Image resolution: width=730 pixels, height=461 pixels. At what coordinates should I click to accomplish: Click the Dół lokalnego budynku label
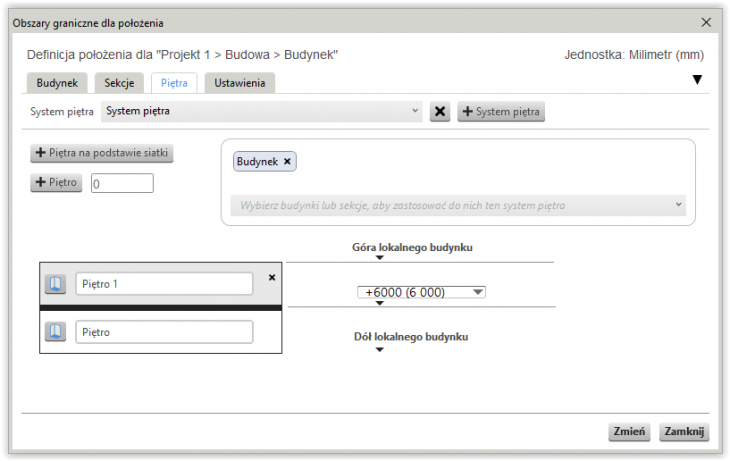pyautogui.click(x=411, y=337)
